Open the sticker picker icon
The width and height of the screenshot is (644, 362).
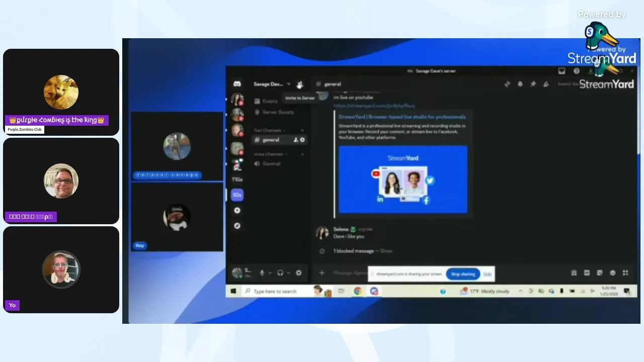click(x=600, y=273)
